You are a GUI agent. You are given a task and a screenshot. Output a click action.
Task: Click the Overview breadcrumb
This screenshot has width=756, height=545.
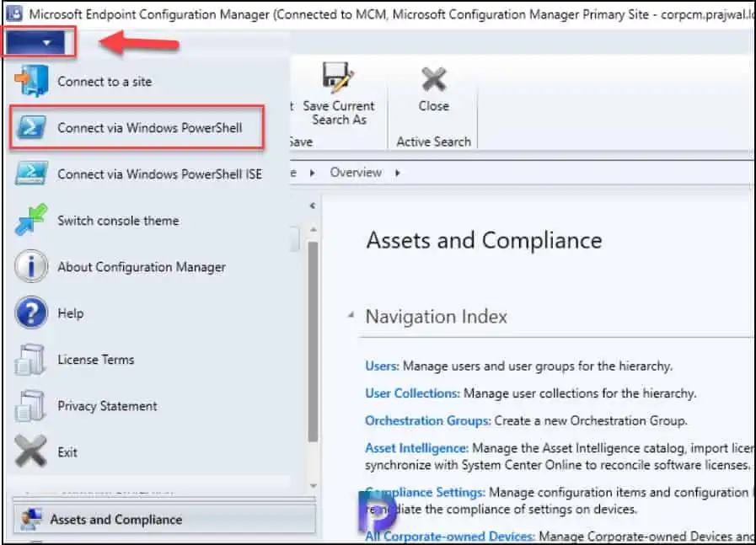356,173
